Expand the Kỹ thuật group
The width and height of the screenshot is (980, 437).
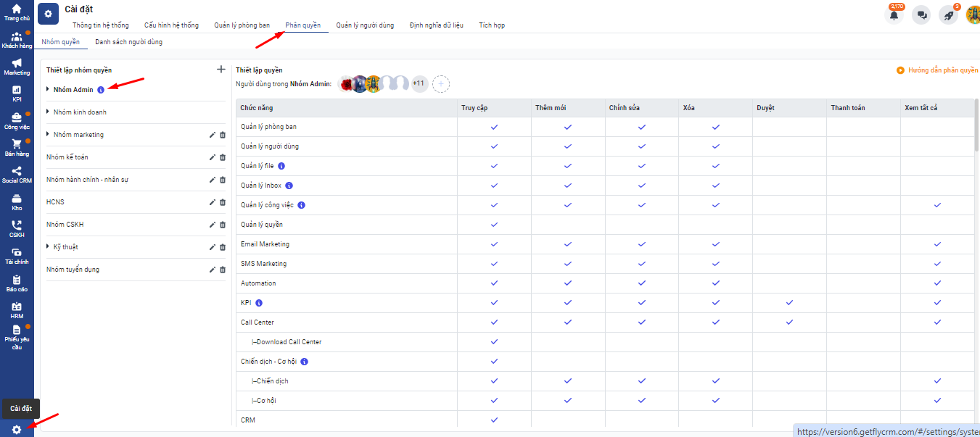48,247
